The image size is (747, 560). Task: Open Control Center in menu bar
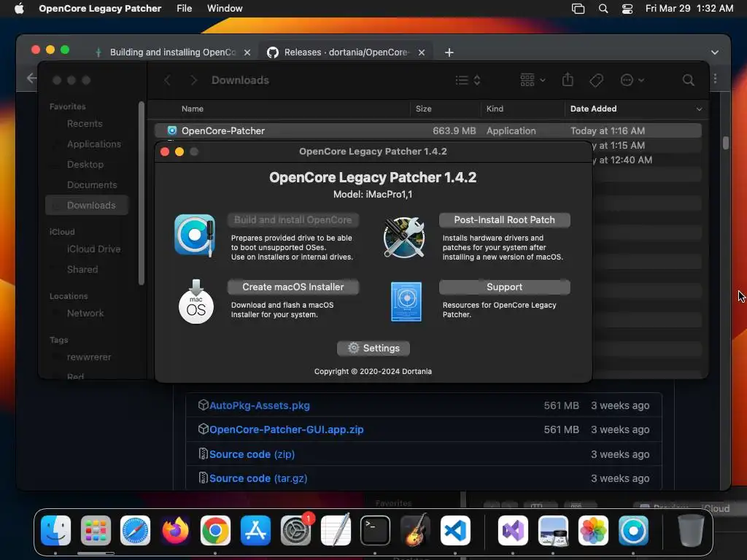tap(627, 9)
